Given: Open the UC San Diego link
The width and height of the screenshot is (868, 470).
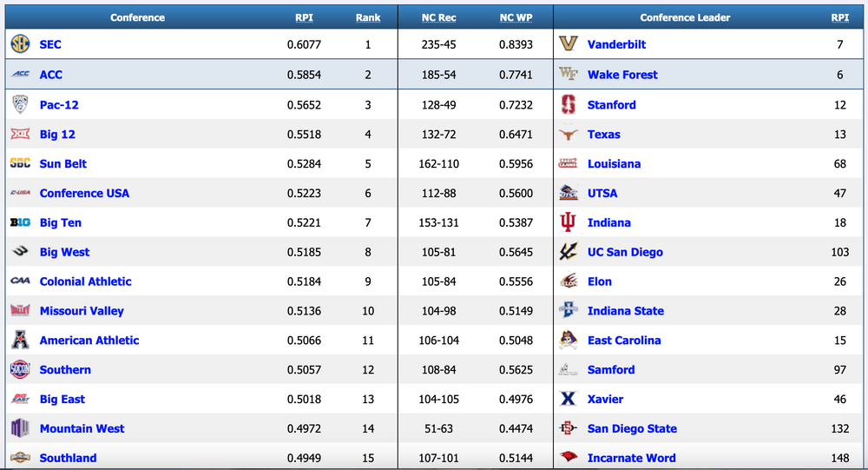Looking at the screenshot, I should (625, 253).
